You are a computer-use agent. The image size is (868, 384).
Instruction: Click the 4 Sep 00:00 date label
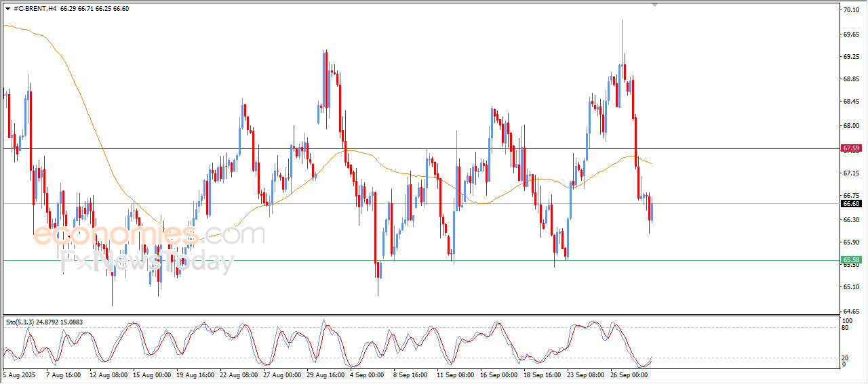(x=368, y=374)
